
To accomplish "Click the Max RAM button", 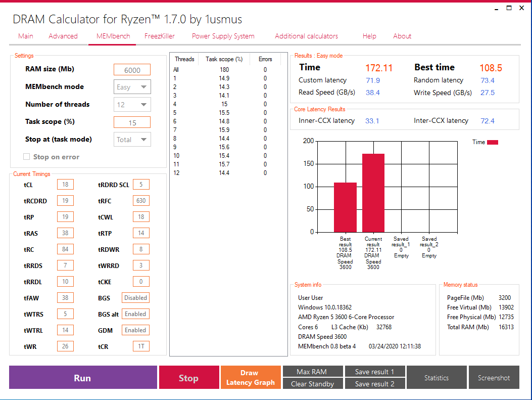I will click(312, 372).
